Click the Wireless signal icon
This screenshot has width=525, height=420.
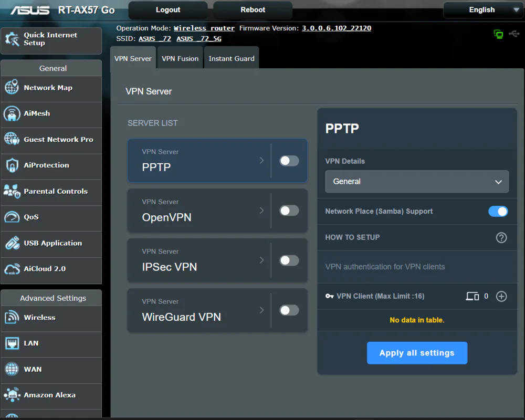tap(12, 317)
